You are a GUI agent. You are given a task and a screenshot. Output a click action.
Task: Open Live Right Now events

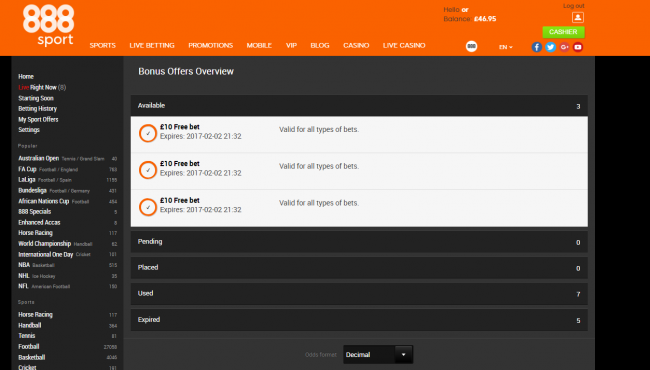42,87
